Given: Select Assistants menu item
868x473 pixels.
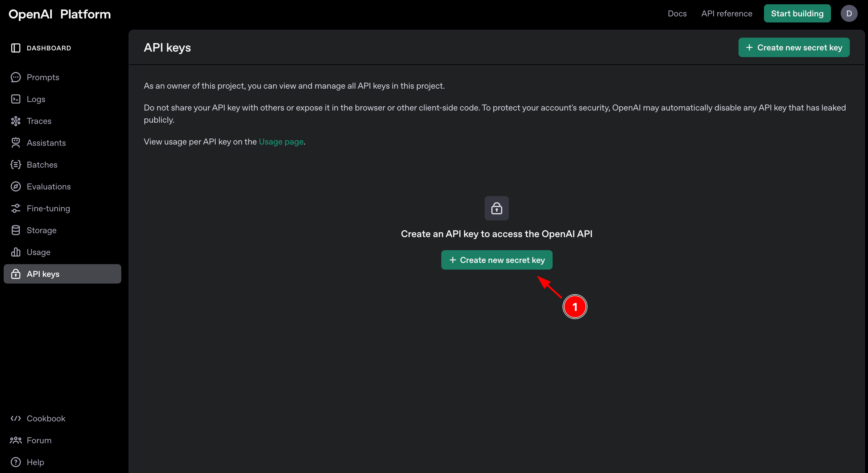Looking at the screenshot, I should [62, 143].
